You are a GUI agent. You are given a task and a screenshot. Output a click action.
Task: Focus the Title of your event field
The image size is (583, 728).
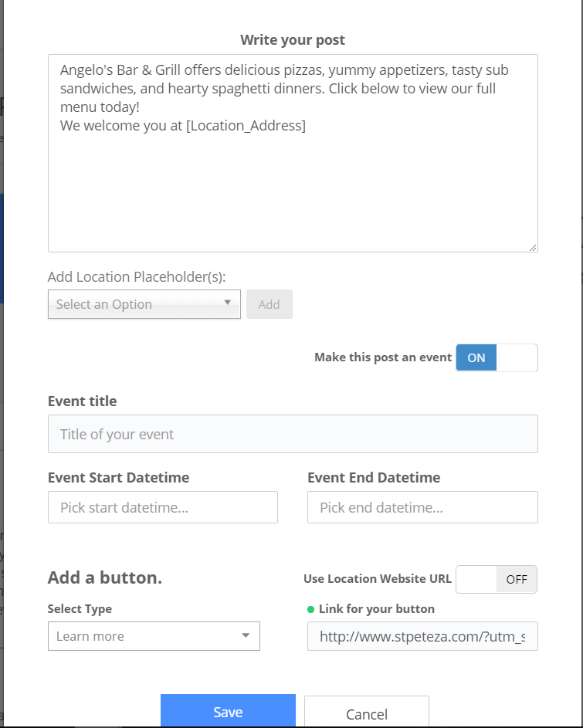click(293, 434)
